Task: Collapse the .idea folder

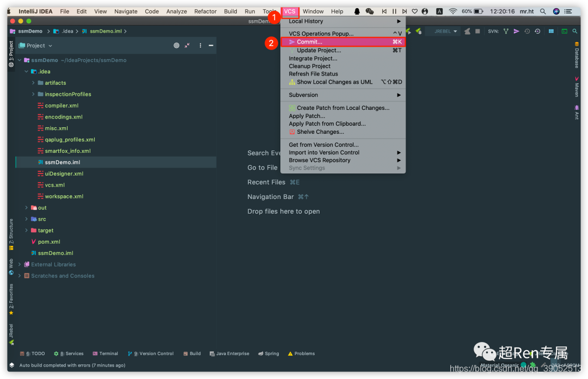Action: tap(26, 72)
